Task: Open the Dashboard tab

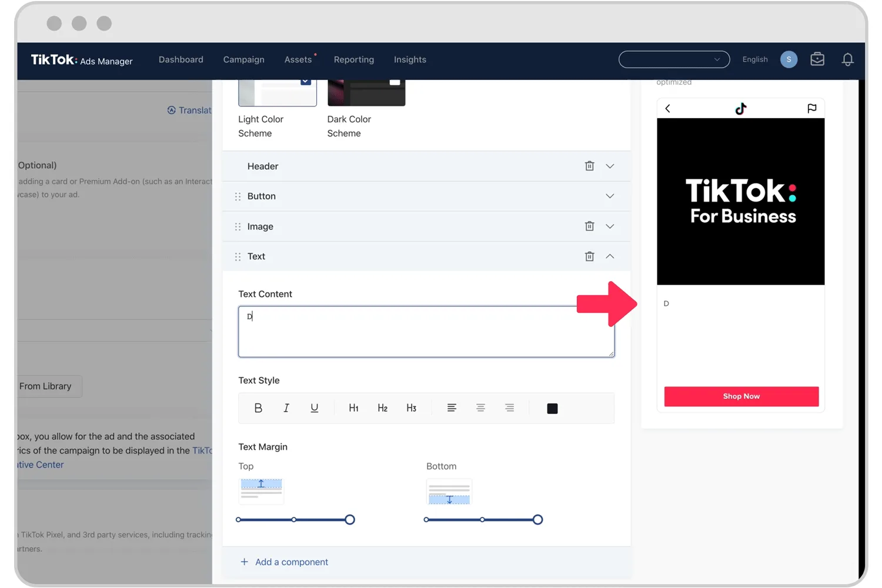Action: click(x=181, y=59)
